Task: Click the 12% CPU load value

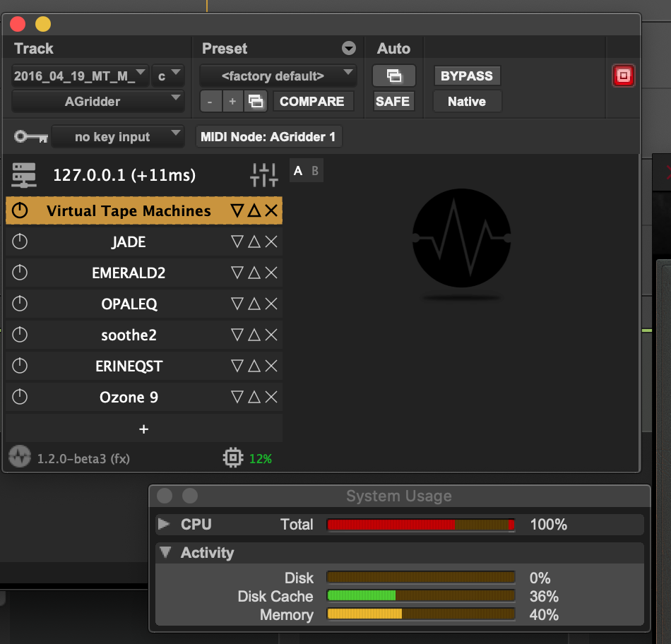Action: 261,459
